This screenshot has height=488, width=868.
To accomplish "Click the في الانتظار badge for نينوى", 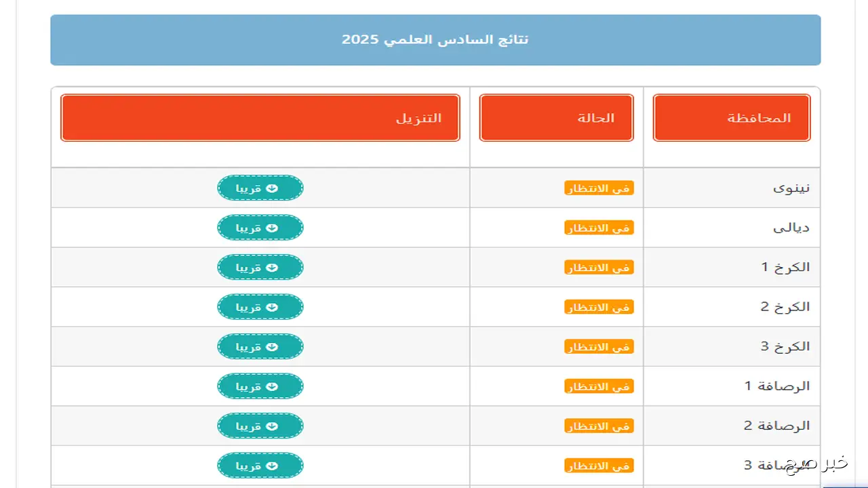I will tap(598, 188).
